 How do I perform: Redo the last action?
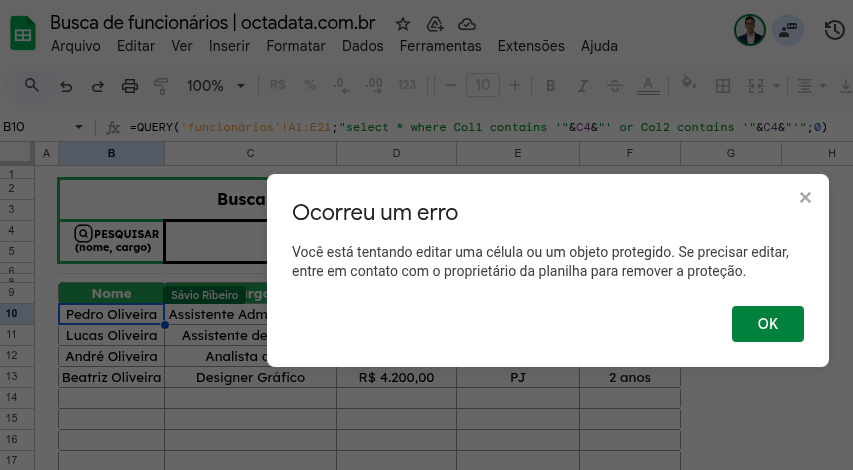pyautogui.click(x=97, y=86)
